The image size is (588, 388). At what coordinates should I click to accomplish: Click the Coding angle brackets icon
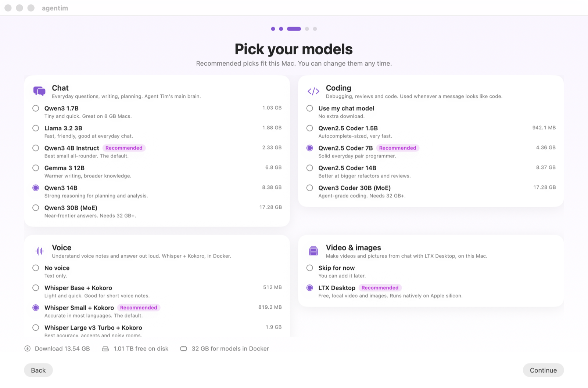(x=313, y=91)
